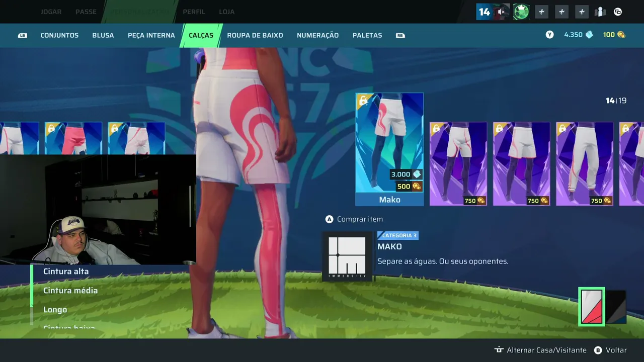Click the RB bumper icon

[400, 35]
